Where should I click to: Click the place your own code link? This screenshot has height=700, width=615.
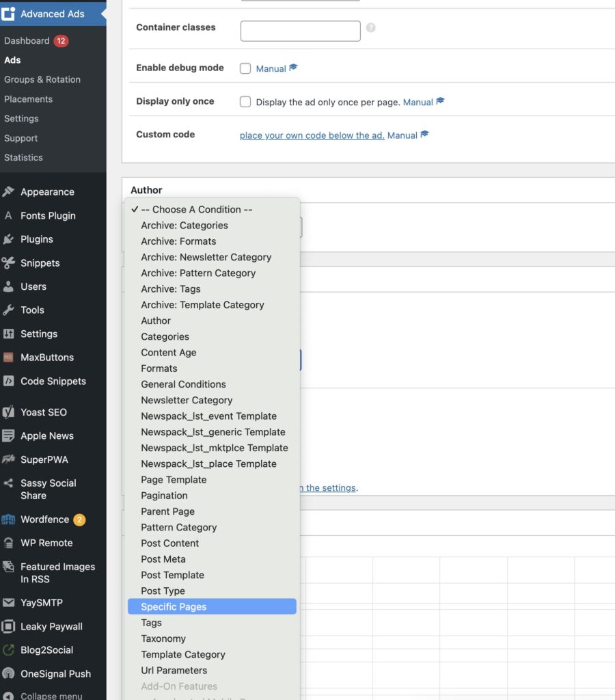[312, 135]
